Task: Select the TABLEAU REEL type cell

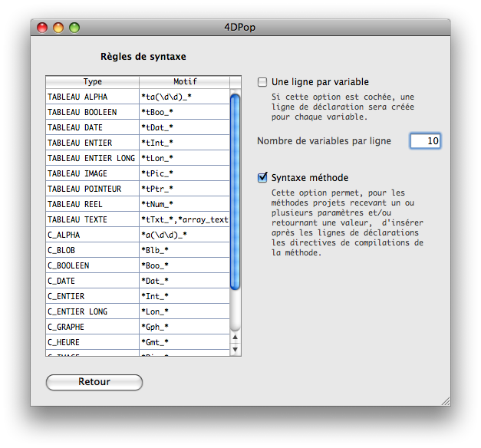Action: [92, 204]
